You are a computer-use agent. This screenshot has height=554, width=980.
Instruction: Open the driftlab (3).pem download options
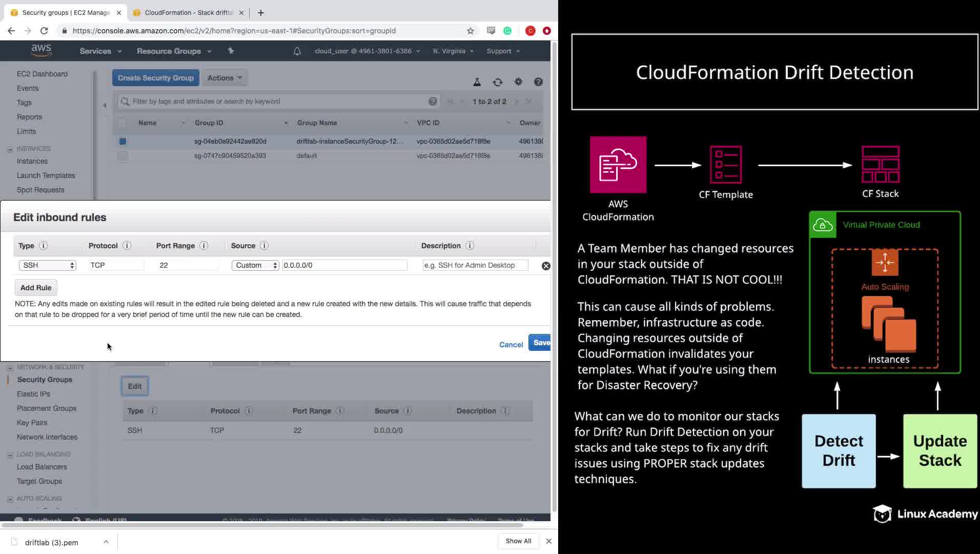[106, 542]
